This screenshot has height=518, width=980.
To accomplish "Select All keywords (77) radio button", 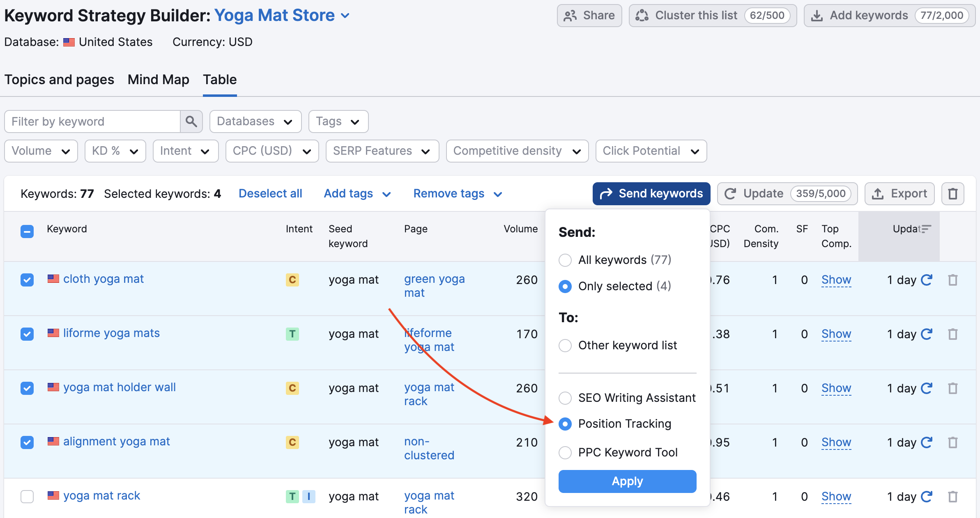I will [x=566, y=260].
